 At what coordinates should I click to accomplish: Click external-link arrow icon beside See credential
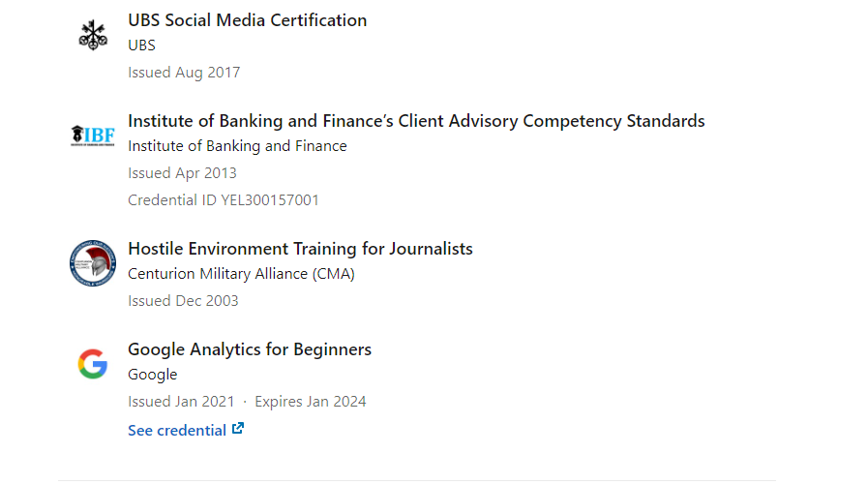[238, 429]
